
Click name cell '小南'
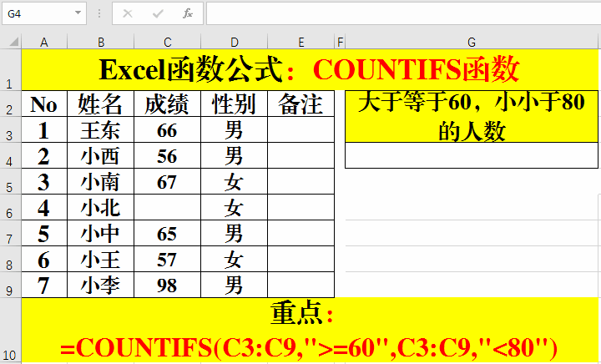(x=100, y=182)
